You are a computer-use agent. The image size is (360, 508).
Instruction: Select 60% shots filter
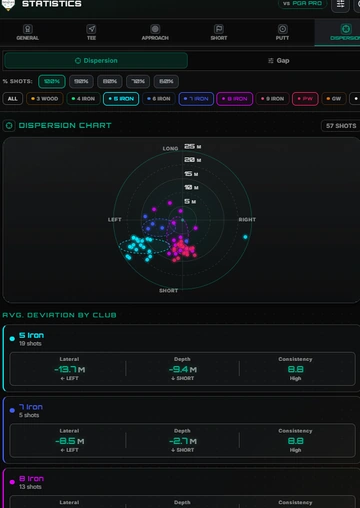pos(166,81)
